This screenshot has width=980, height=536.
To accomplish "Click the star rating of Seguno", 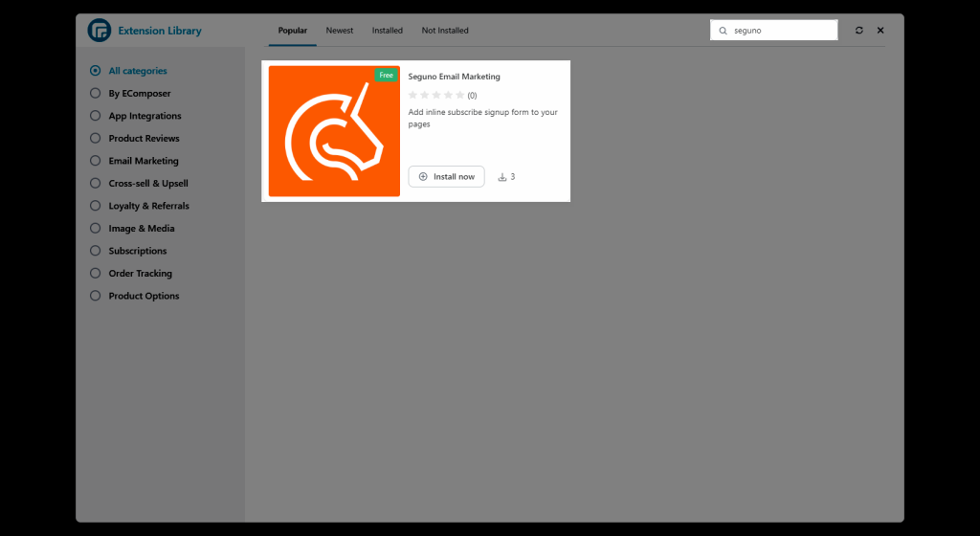I will [x=436, y=95].
